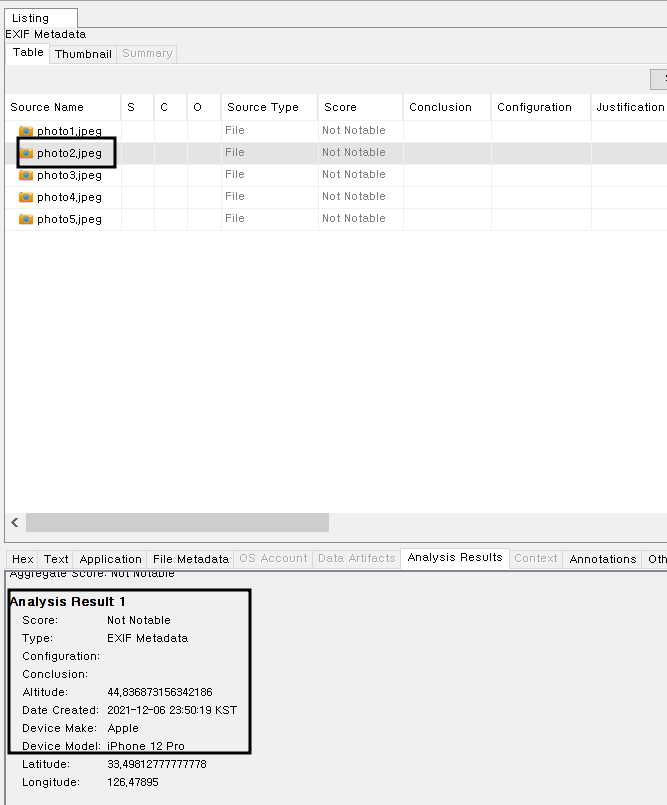Select the photo5.jpeg file name
Image resolution: width=667 pixels, height=805 pixels.
point(69,220)
